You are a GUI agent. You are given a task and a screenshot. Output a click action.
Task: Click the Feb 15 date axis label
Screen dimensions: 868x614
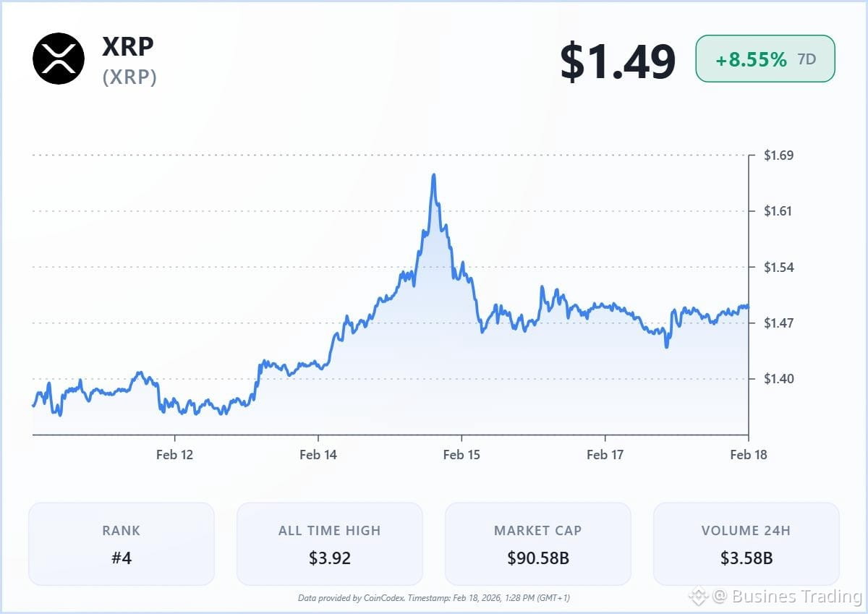click(461, 454)
